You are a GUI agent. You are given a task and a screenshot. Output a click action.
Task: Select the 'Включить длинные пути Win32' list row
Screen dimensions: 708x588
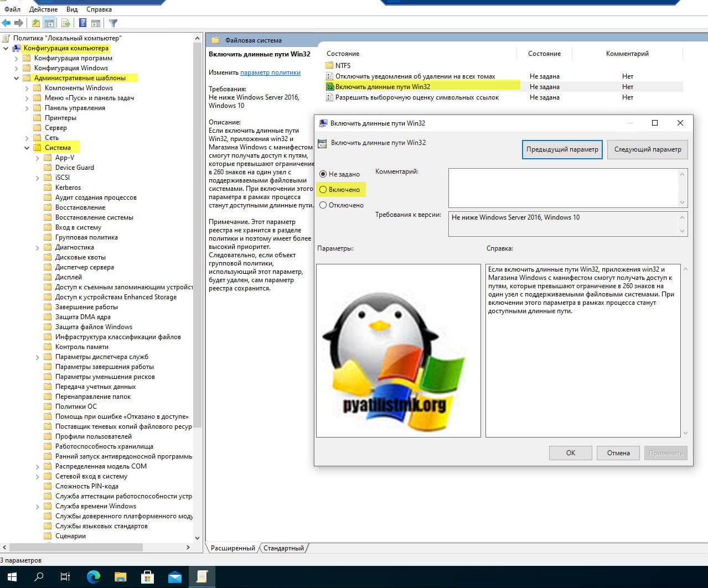click(x=504, y=87)
